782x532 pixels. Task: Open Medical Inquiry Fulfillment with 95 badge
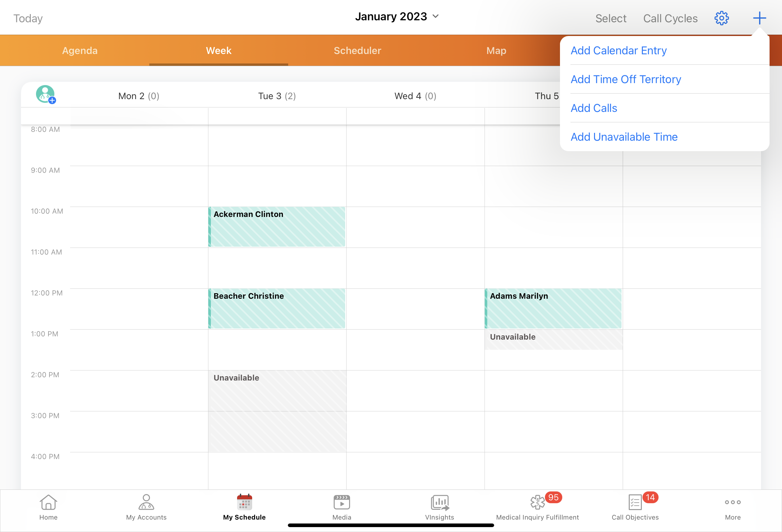[x=537, y=507]
